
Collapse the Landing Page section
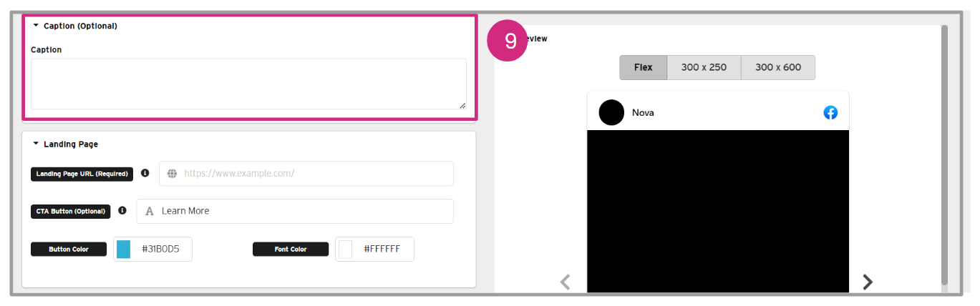[x=36, y=144]
